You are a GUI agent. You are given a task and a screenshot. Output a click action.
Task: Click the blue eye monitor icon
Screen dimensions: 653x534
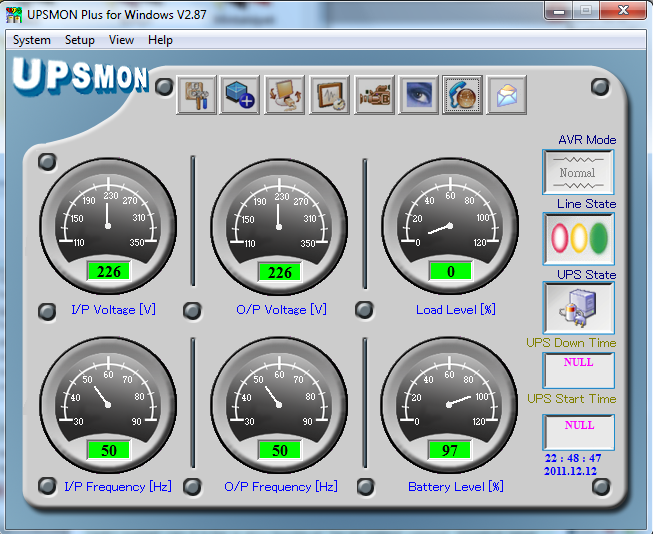(419, 95)
